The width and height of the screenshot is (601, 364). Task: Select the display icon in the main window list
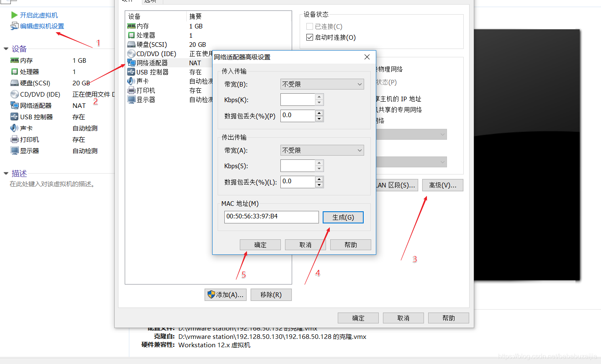(15, 151)
